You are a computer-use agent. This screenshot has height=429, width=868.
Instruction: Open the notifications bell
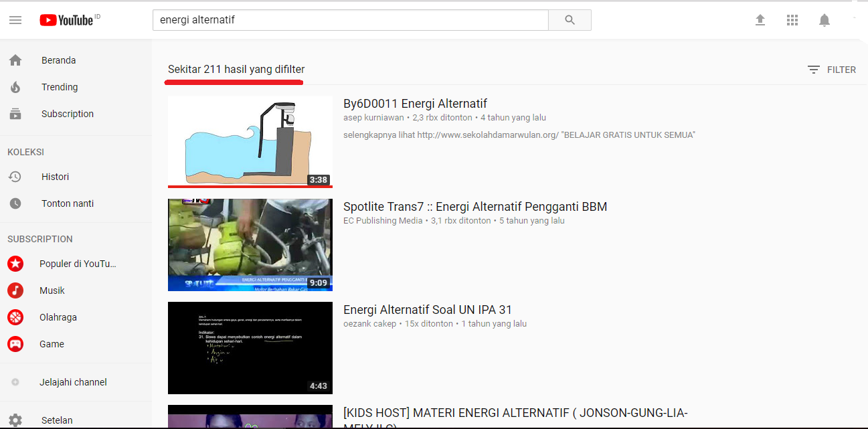pos(824,20)
